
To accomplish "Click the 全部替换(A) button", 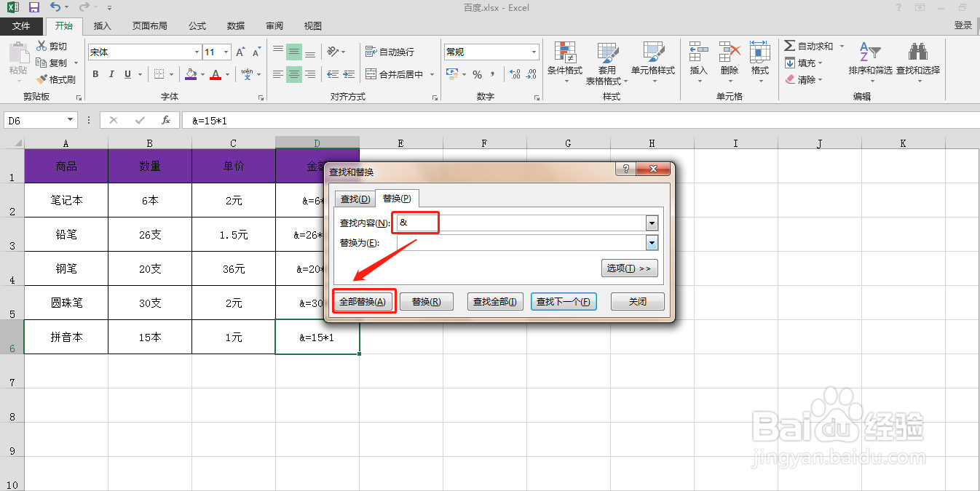I will [363, 301].
